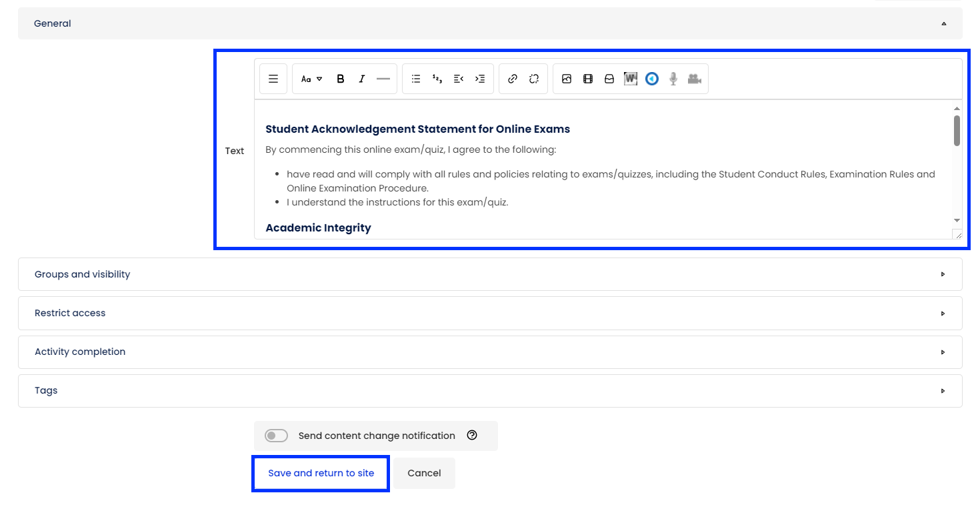
Task: Click the Academic Integrity heading text
Action: [x=318, y=227]
